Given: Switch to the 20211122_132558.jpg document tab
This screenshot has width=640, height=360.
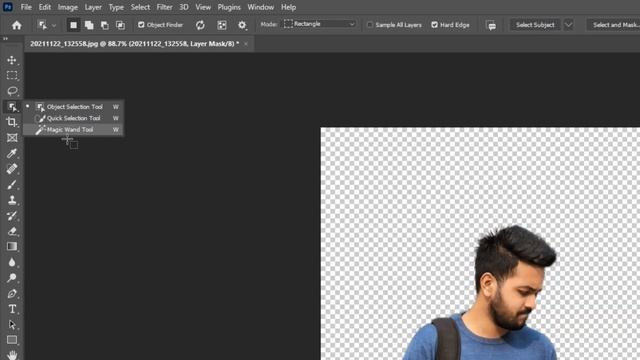Looking at the screenshot, I should (x=135, y=44).
